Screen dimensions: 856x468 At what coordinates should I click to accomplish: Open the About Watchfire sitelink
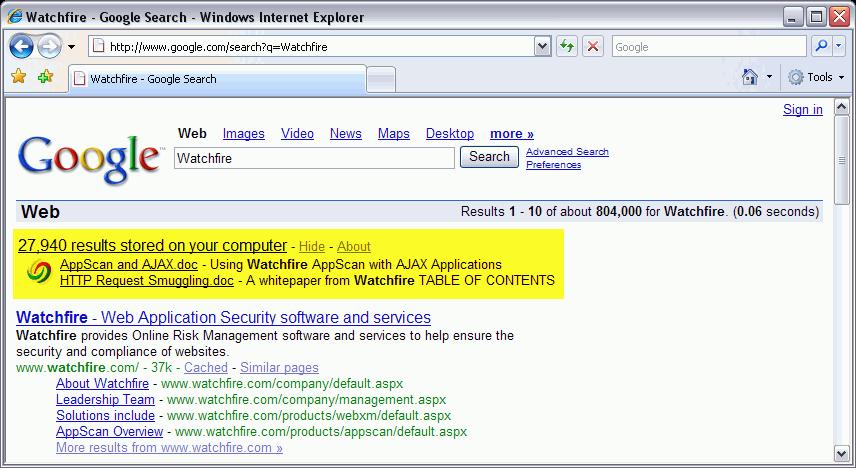(x=103, y=383)
